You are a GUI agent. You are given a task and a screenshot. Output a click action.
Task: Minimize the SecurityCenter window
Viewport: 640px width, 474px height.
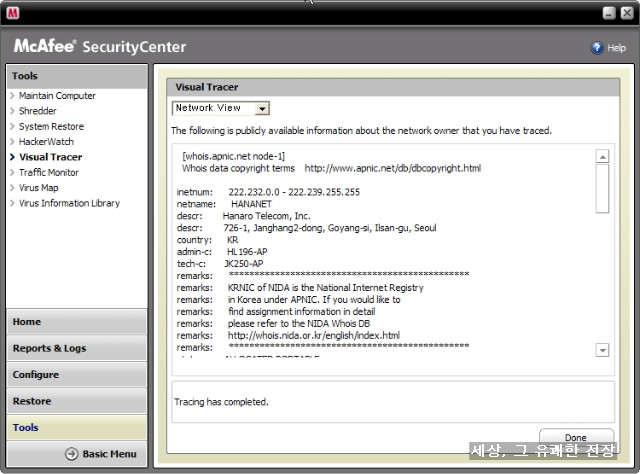coord(609,13)
